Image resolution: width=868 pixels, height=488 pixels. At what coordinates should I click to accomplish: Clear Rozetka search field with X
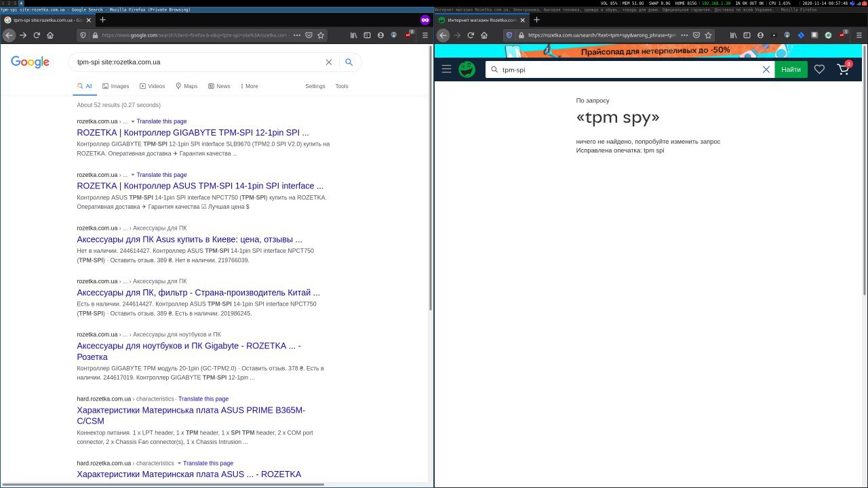coord(766,70)
